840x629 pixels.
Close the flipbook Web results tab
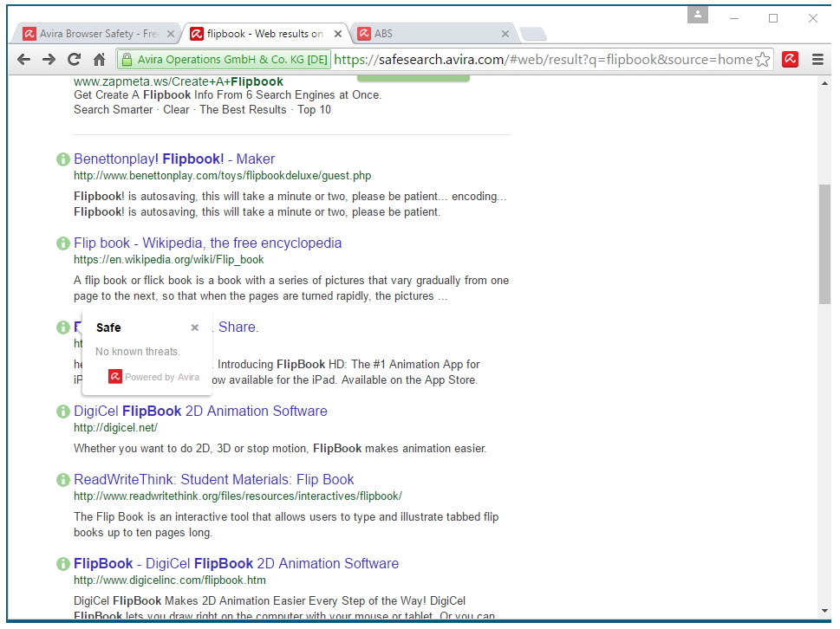[x=338, y=34]
